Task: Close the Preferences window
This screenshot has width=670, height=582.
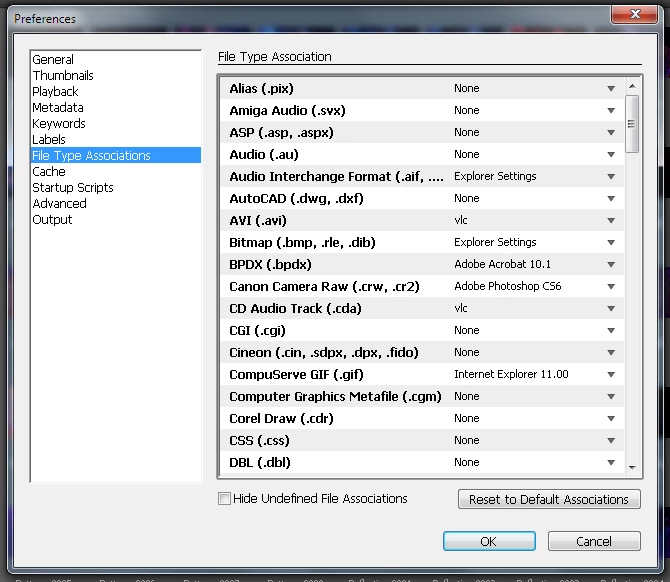Action: point(635,14)
